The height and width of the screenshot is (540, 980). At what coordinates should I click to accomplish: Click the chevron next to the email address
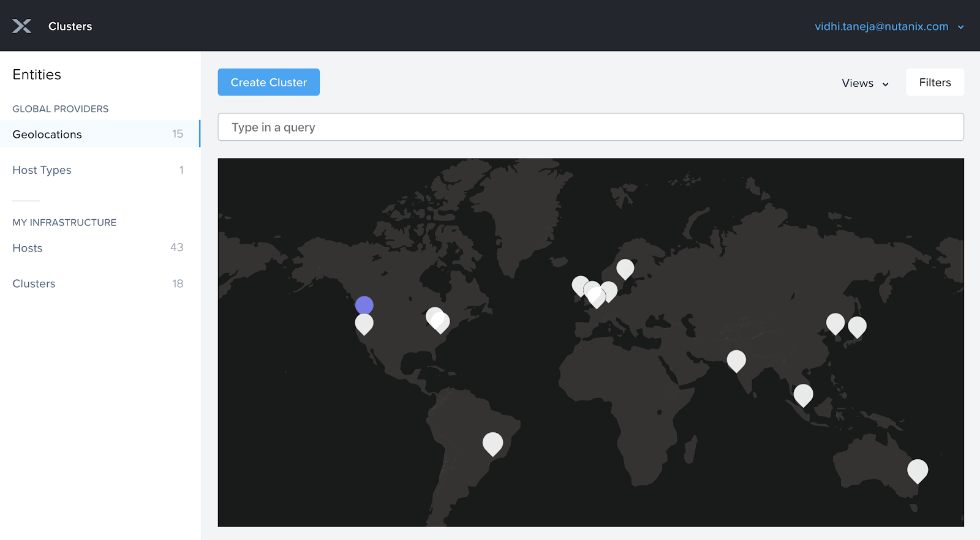click(x=960, y=27)
